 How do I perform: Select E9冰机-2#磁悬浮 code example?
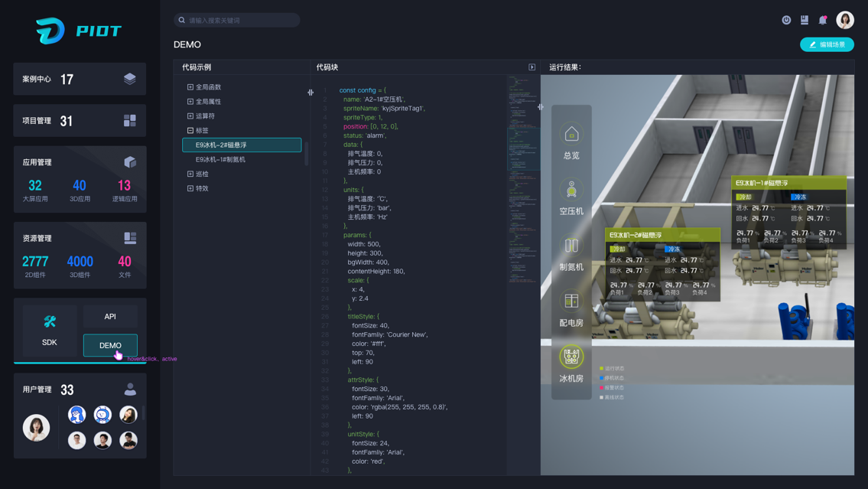pos(242,145)
